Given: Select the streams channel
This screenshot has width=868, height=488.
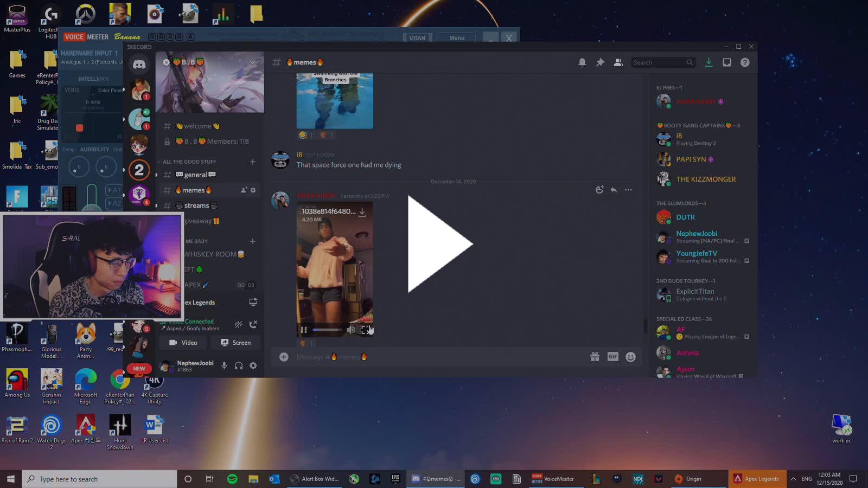Looking at the screenshot, I should (196, 206).
